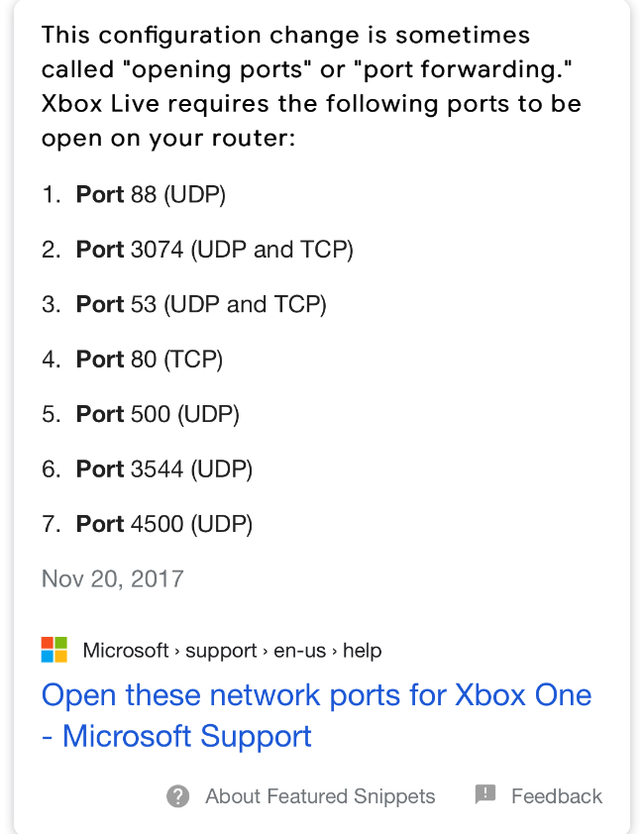Click the Nov 20, 2017 date text
The image size is (644, 834).
112,578
